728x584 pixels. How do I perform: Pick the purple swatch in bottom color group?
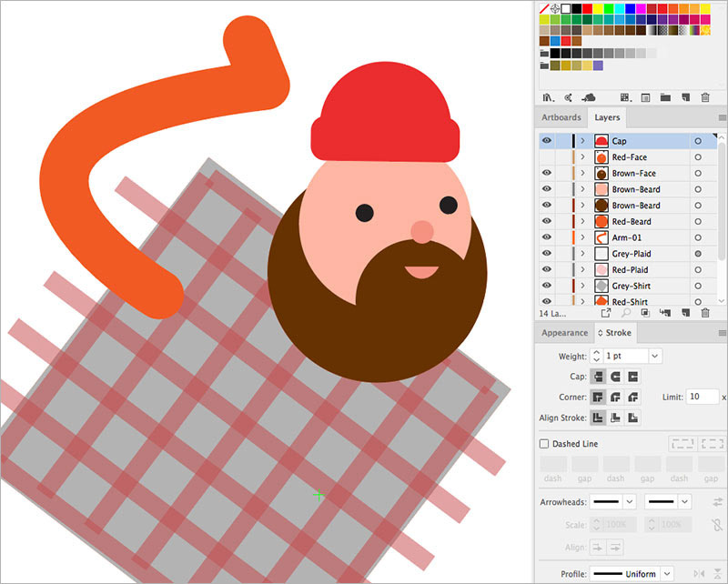598,65
